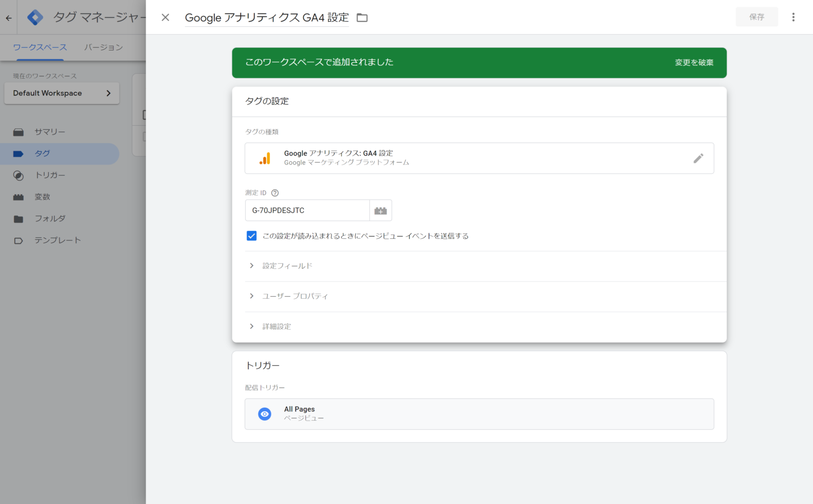
Task: Open the three-dot more options menu
Action: pyautogui.click(x=793, y=17)
